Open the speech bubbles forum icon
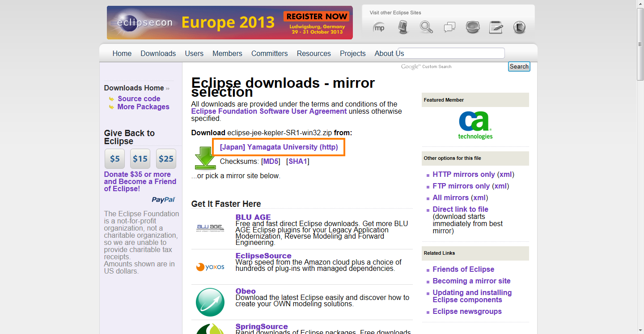The height and width of the screenshot is (334, 644). pos(449,27)
